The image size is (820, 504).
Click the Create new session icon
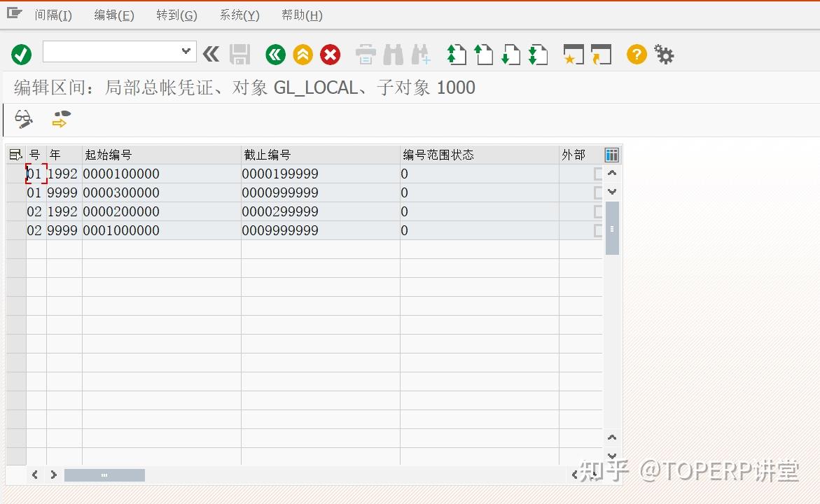coord(574,55)
